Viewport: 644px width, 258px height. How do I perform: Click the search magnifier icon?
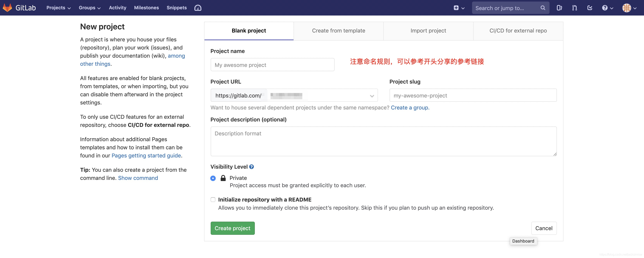pyautogui.click(x=543, y=8)
